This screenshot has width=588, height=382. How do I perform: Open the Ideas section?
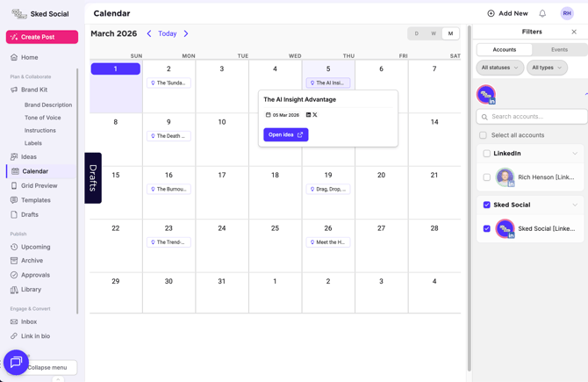(24, 157)
